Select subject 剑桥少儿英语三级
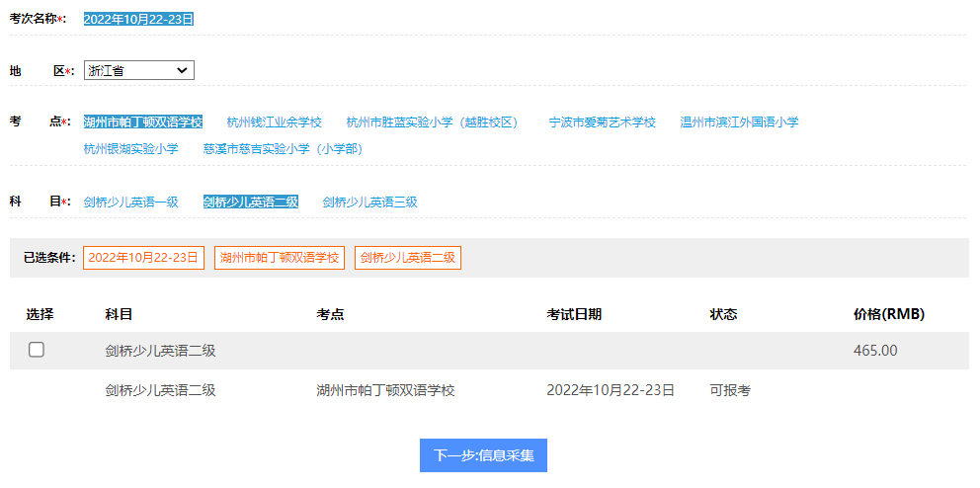The image size is (980, 488). point(370,202)
